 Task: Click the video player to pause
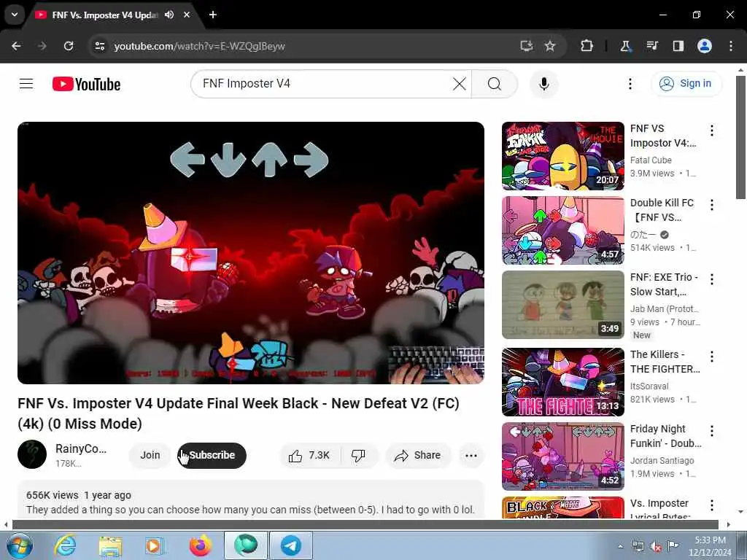251,253
